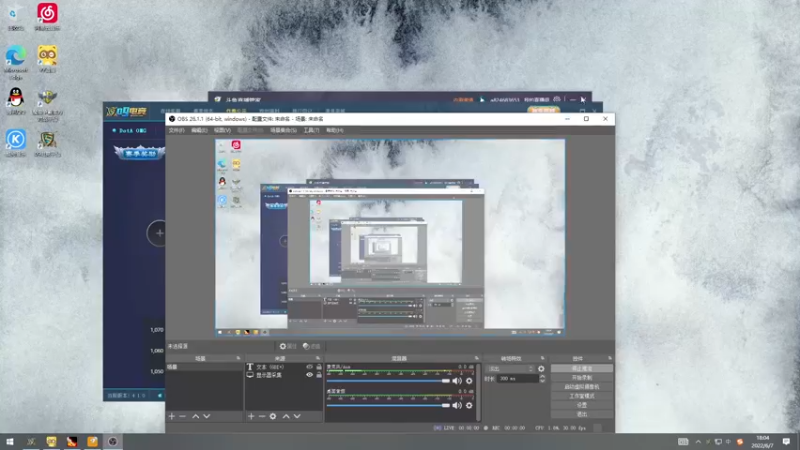Screen dimensions: 800x450
Task: Open Microsoft Edge desktop shortcut
Action: coord(16,62)
